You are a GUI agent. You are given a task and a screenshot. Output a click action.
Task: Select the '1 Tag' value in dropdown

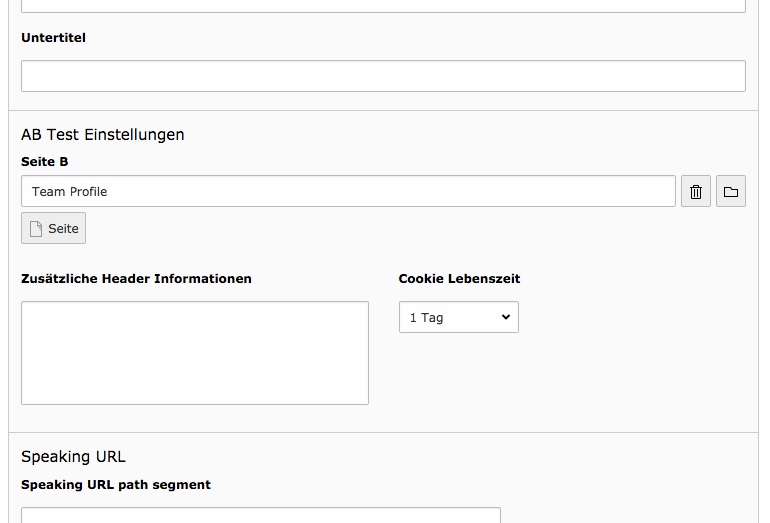click(427, 318)
